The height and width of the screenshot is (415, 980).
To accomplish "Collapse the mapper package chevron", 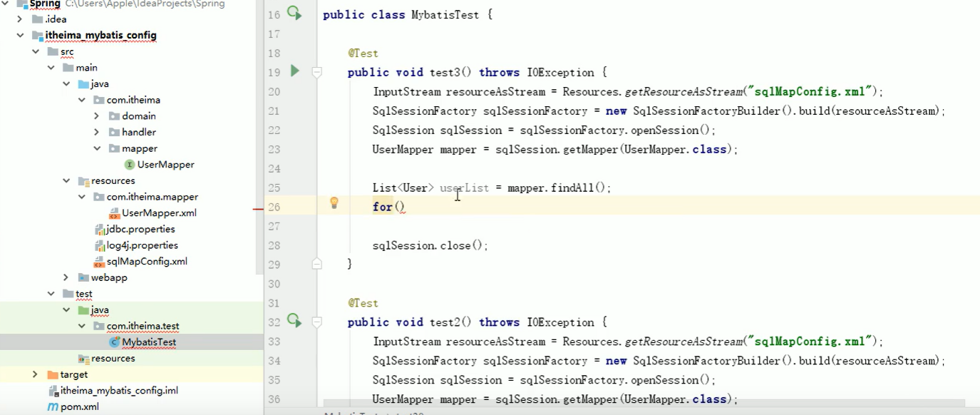I will [x=96, y=148].
